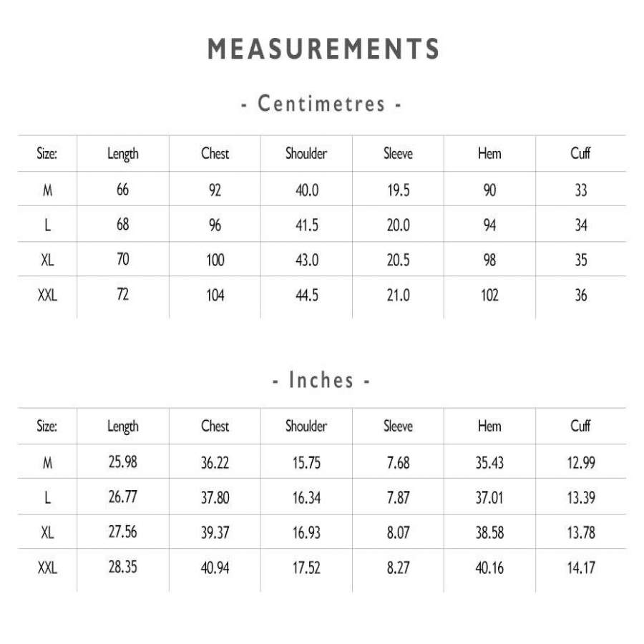This screenshot has width=644, height=644.
Task: Select the Chest header in the centimetres table
Action: pyautogui.click(x=215, y=153)
